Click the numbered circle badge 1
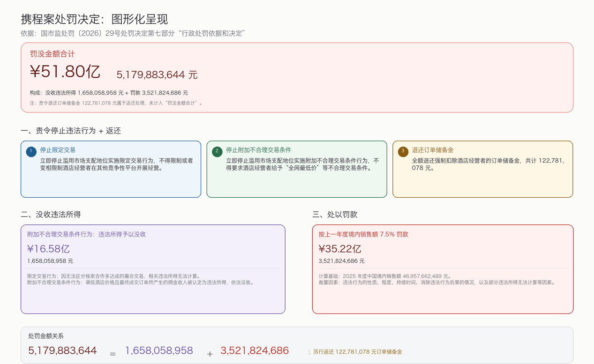This screenshot has width=594, height=364. click(31, 152)
